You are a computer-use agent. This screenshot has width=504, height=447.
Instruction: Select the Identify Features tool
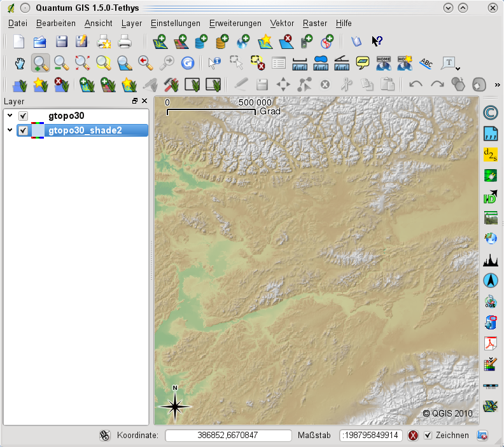pyautogui.click(x=214, y=63)
